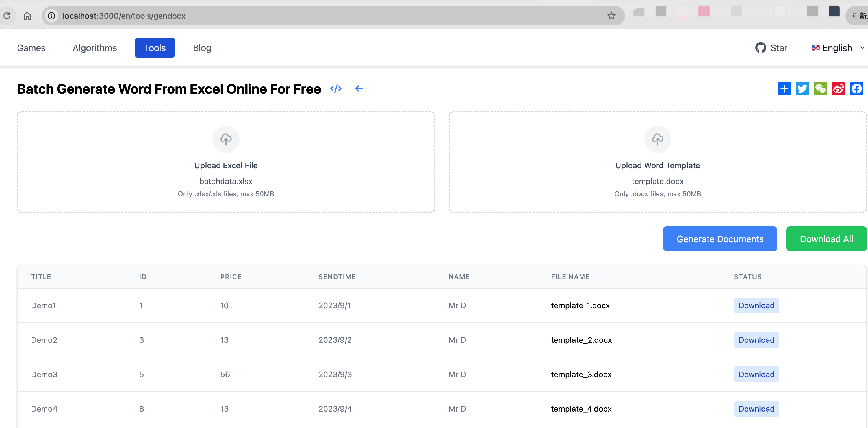Click the back arrow navigation icon
The image size is (868, 428).
pos(359,88)
